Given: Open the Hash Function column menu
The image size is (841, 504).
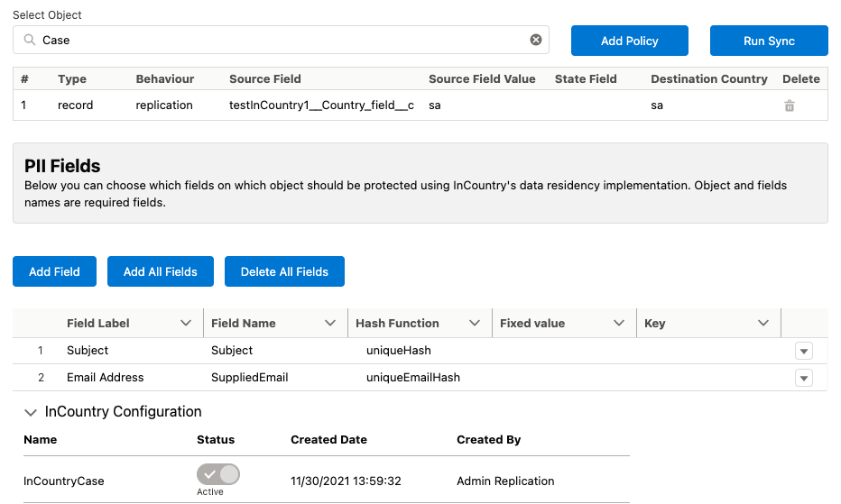Looking at the screenshot, I should (475, 323).
